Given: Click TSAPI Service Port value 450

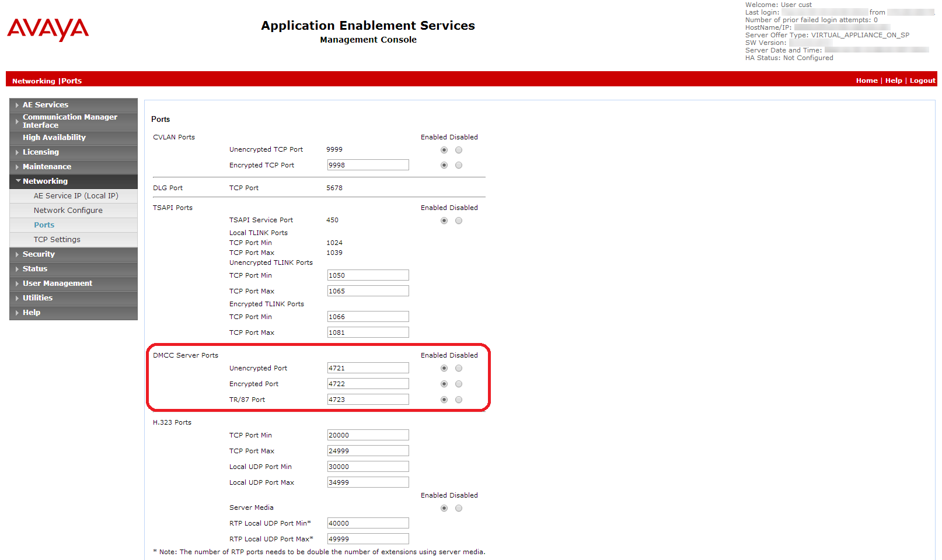Looking at the screenshot, I should click(x=332, y=220).
